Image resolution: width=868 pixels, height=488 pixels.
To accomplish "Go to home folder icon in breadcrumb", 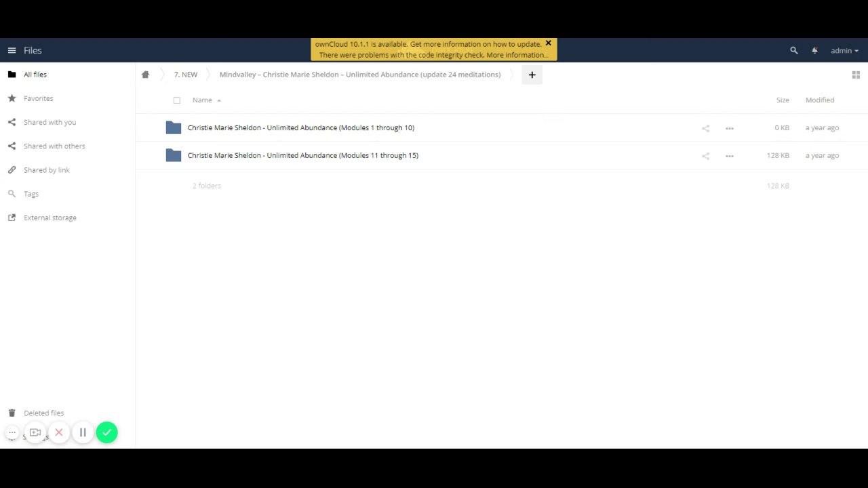I will (x=145, y=75).
